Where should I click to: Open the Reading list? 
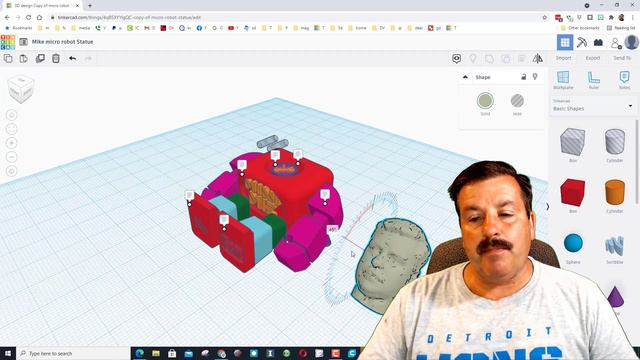pyautogui.click(x=621, y=28)
